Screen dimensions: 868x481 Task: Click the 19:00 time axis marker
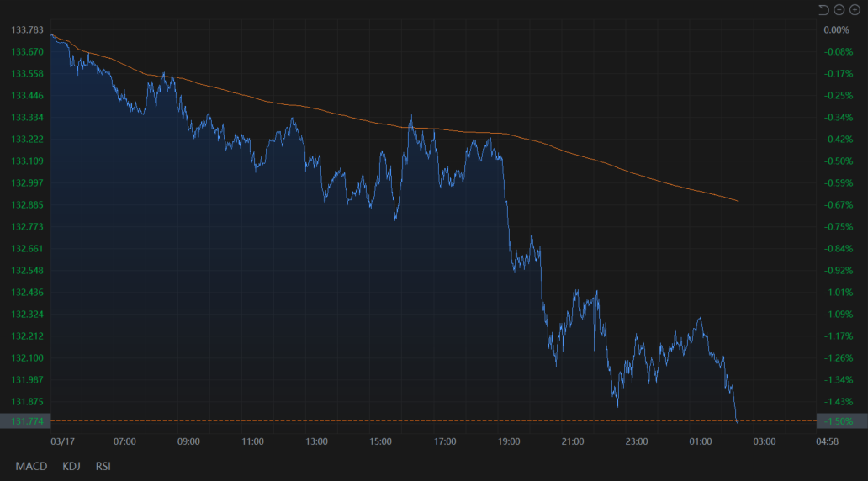pyautogui.click(x=508, y=441)
